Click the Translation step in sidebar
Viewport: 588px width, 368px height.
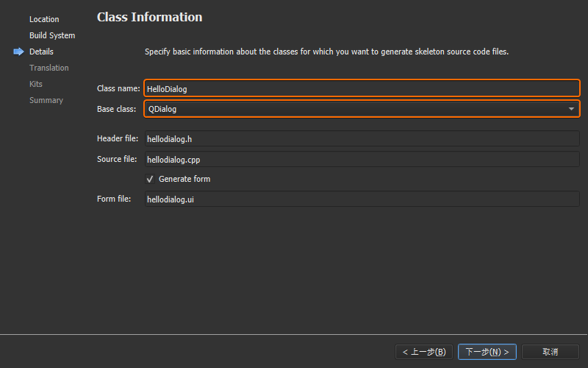(49, 68)
